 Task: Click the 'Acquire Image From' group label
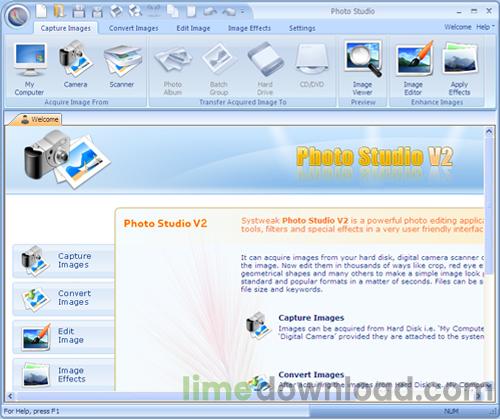point(76,102)
